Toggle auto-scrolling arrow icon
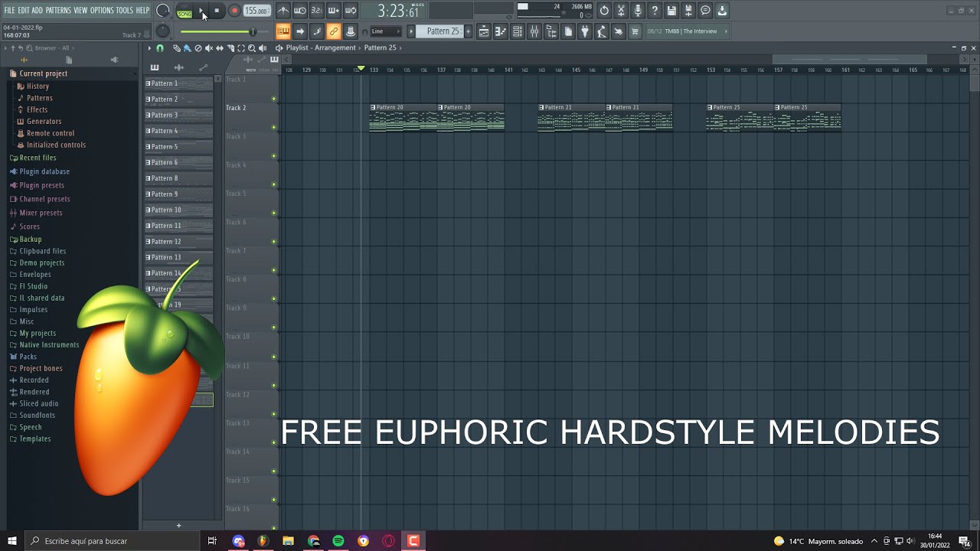This screenshot has height=551, width=980. 300,31
